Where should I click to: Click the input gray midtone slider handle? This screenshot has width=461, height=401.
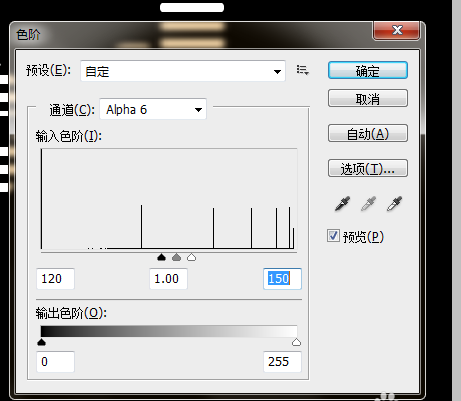pyautogui.click(x=176, y=257)
